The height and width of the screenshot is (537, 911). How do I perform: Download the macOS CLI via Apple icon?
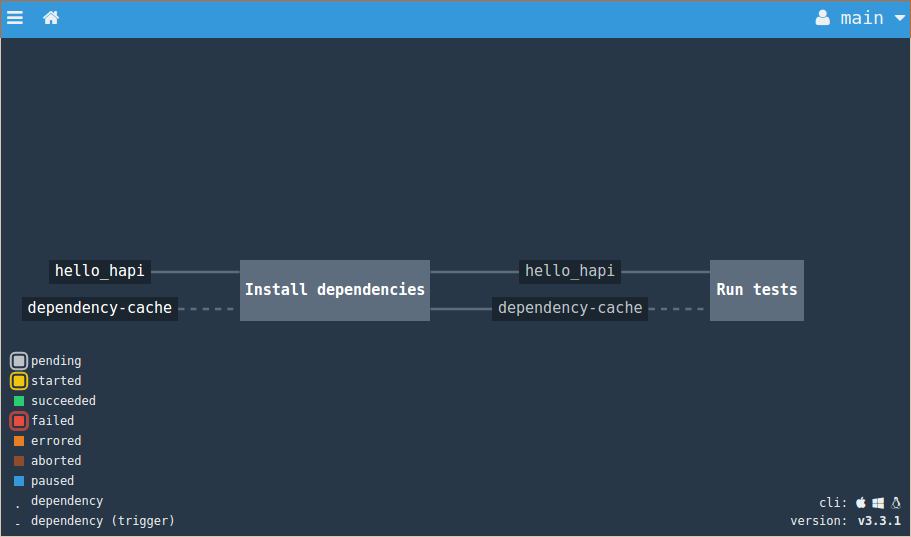pos(861,503)
